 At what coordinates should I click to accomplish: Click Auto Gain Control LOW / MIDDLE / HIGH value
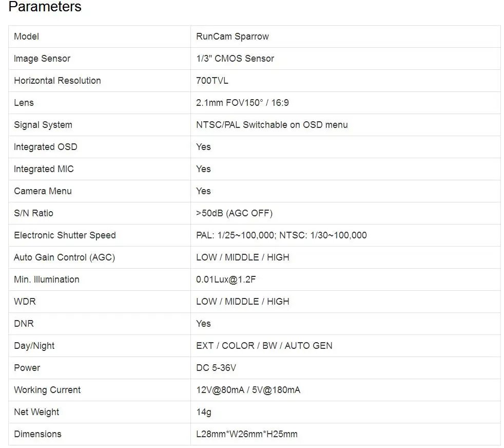point(243,257)
